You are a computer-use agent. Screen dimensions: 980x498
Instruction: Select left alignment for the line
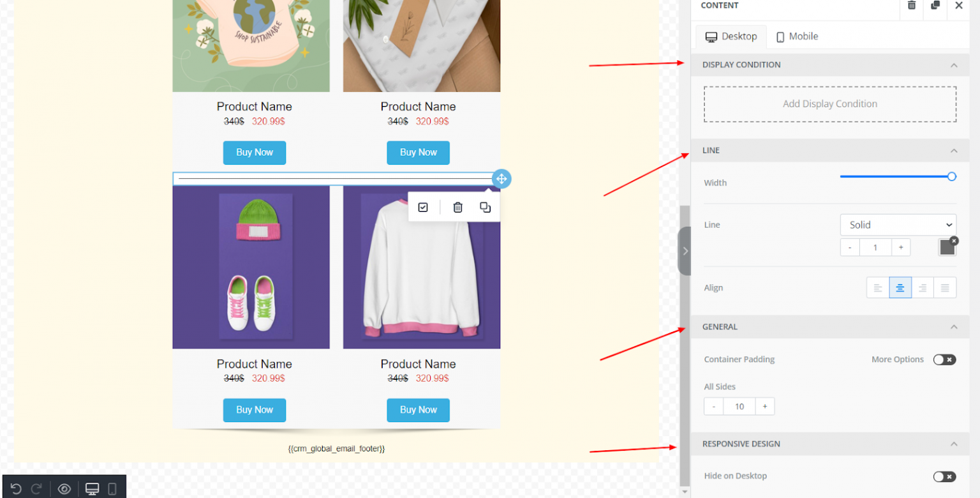[877, 287]
